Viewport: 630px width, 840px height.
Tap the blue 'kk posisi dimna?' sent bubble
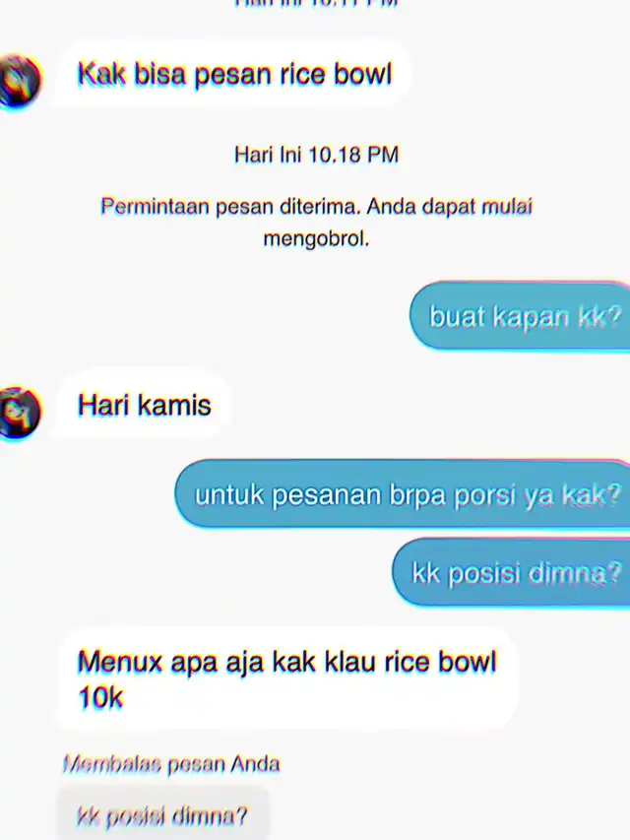(x=512, y=573)
